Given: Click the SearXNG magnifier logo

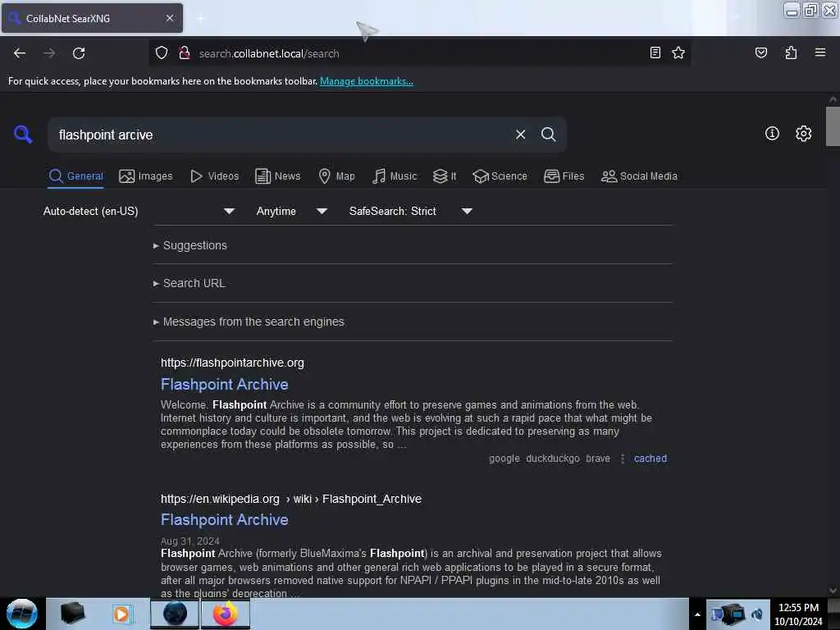Looking at the screenshot, I should tap(23, 134).
